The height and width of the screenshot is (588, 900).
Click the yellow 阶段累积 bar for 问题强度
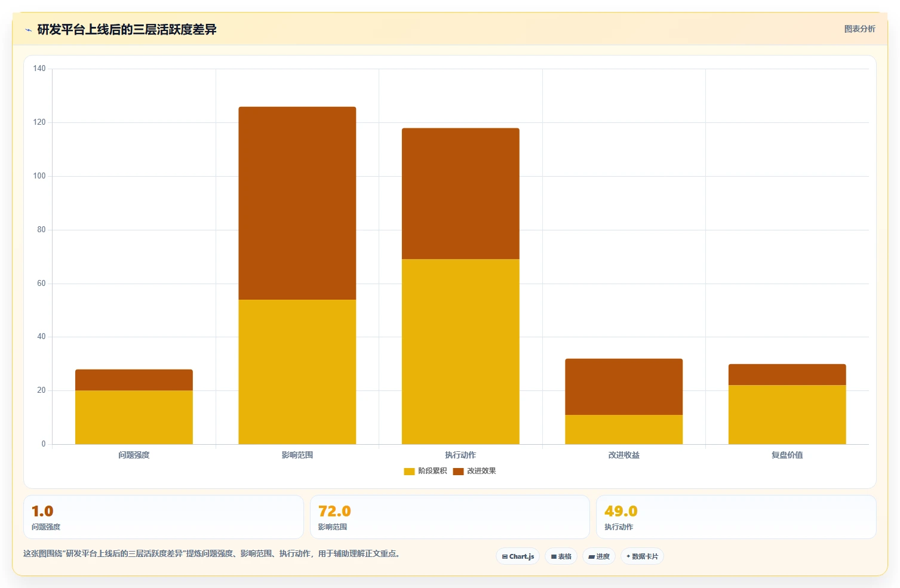coord(134,417)
